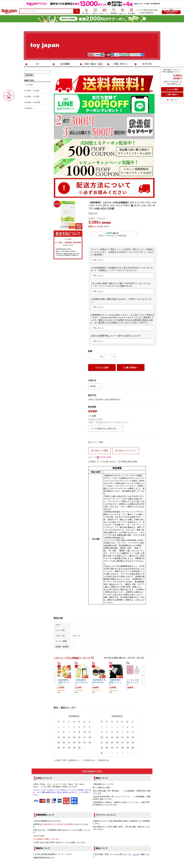Open the 次回購入特典 了承しました dropdown
184x868 pixels.
pyautogui.click(x=123, y=307)
